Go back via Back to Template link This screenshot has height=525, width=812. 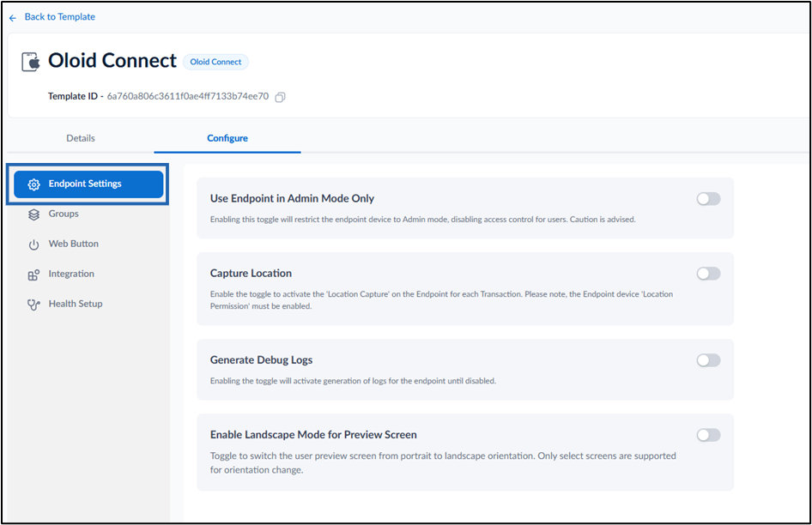pyautogui.click(x=59, y=16)
